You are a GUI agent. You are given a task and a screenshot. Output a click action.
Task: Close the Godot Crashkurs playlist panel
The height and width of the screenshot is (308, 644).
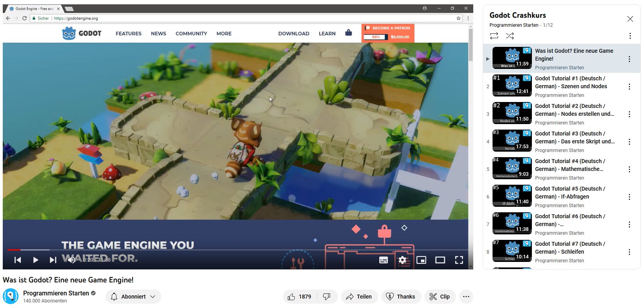coord(630,19)
